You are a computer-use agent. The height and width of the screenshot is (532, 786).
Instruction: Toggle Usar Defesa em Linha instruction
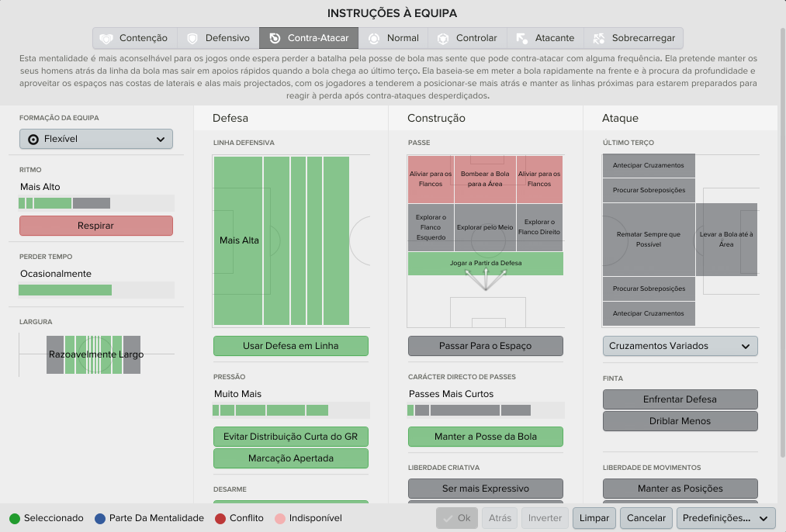pos(291,346)
